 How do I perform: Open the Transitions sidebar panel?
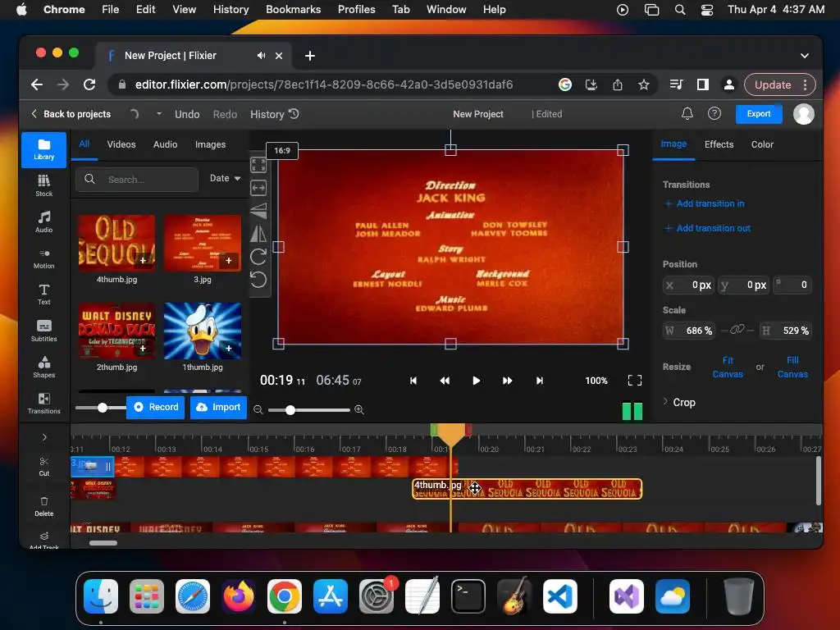click(x=44, y=403)
